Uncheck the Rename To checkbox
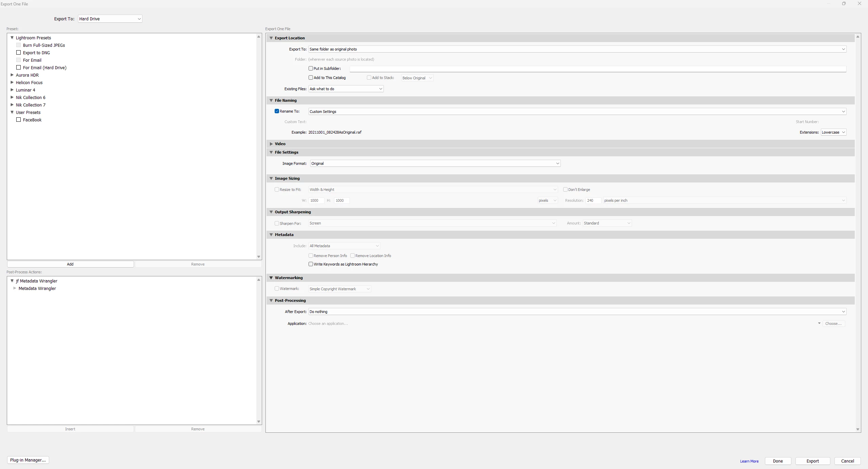The height and width of the screenshot is (469, 868). tap(277, 111)
